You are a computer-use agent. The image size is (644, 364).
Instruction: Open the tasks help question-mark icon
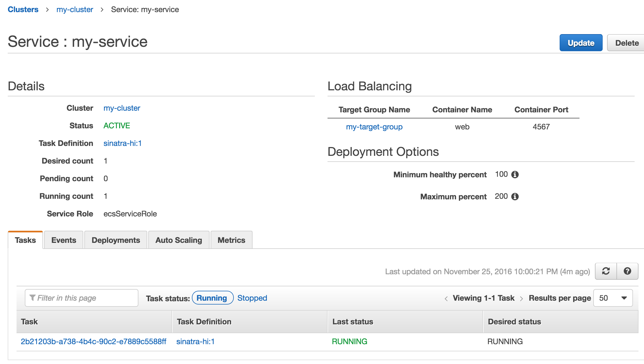click(627, 271)
